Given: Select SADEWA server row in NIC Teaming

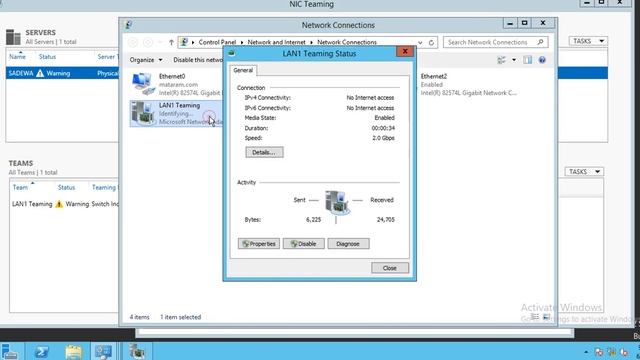Looking at the screenshot, I should pos(62,73).
